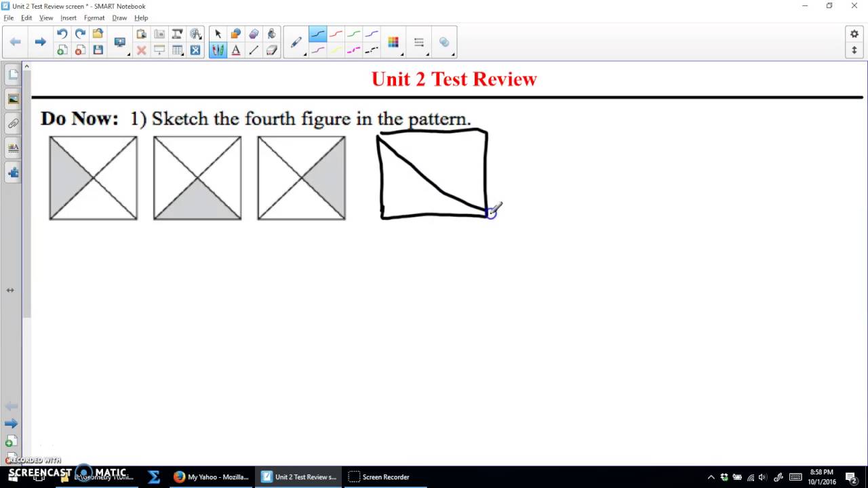Viewport: 868px width, 488px height.
Task: Open the Attachments paperclip tab
Action: click(13, 123)
